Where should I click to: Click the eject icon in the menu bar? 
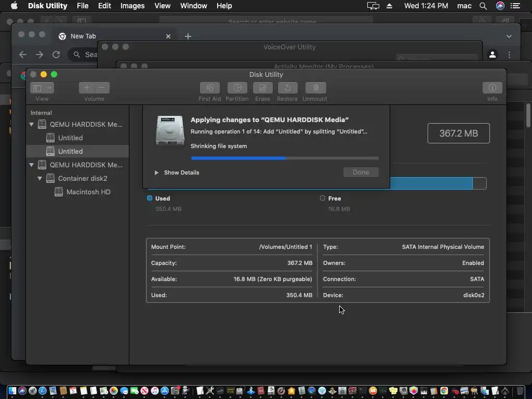pyautogui.click(x=389, y=6)
